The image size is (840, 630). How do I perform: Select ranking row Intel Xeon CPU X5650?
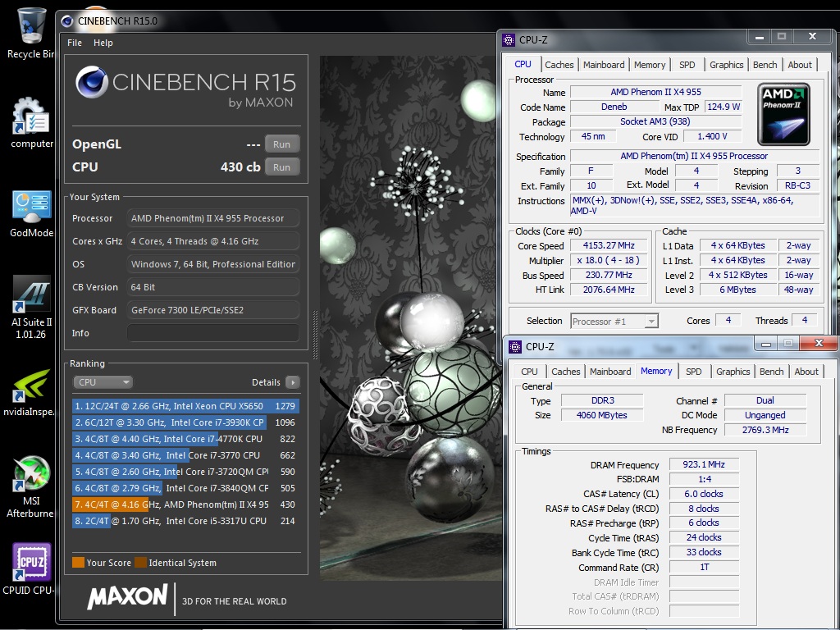point(186,406)
